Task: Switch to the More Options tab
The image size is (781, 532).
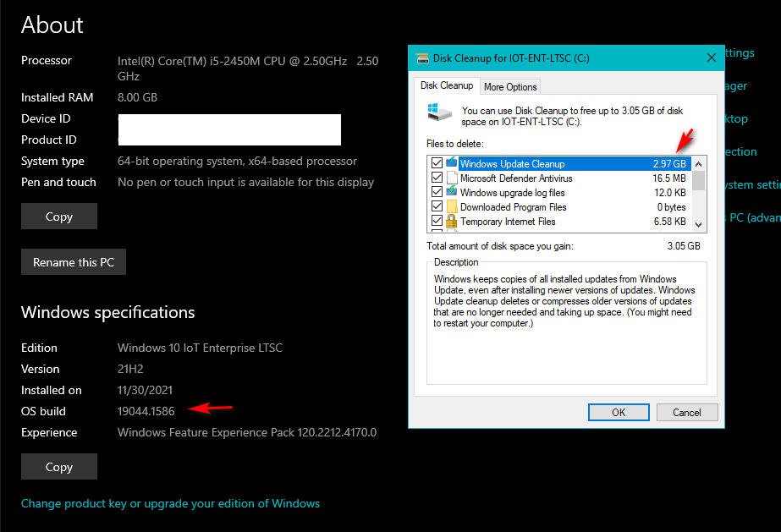Action: point(510,86)
